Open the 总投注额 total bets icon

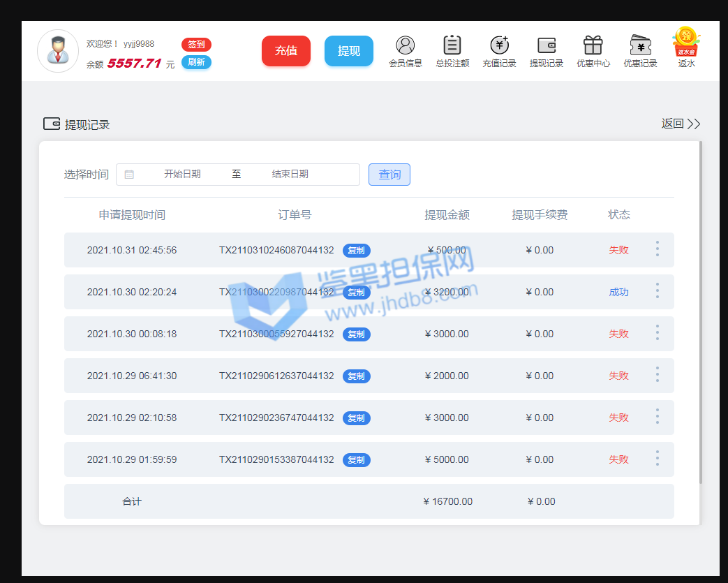pyautogui.click(x=452, y=46)
